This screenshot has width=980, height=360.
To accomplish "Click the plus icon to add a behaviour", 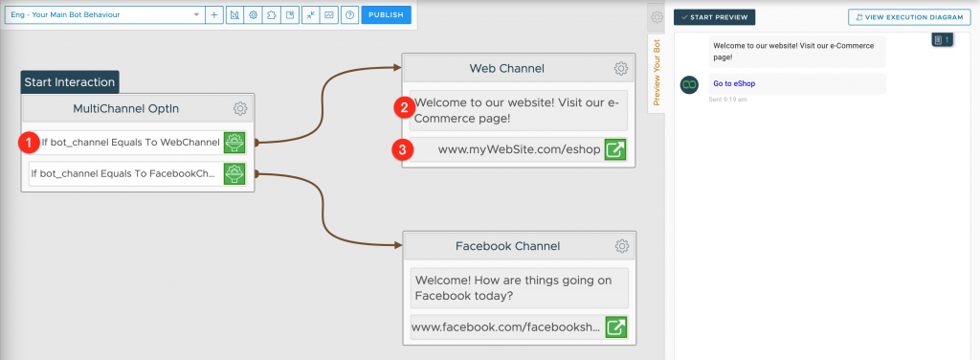I will point(213,14).
